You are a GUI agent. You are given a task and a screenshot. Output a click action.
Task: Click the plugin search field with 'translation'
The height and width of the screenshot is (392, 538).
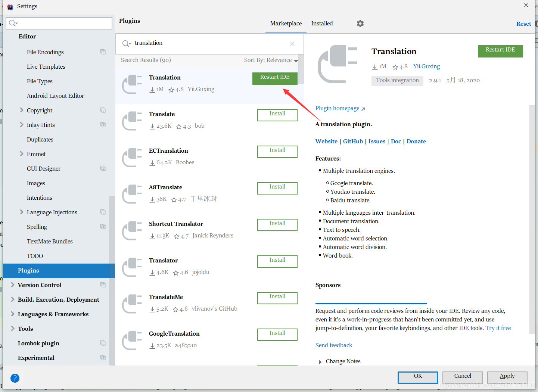pos(209,43)
